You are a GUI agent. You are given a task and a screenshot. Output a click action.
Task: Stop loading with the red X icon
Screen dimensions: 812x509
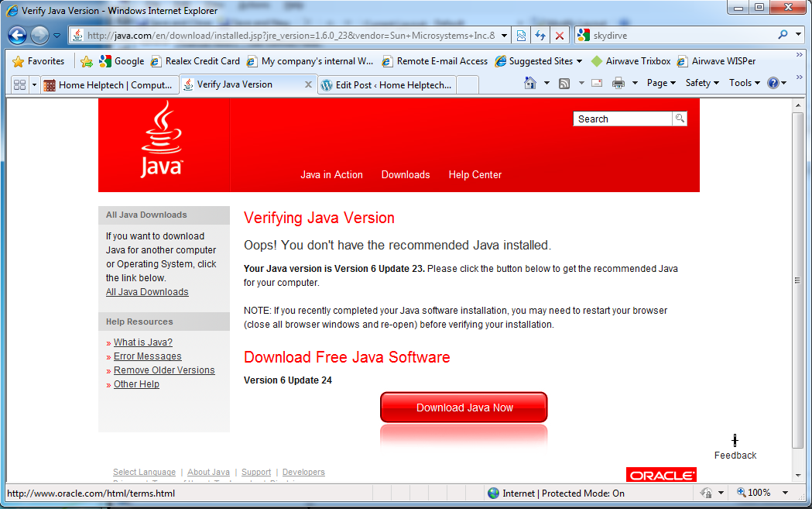click(560, 35)
